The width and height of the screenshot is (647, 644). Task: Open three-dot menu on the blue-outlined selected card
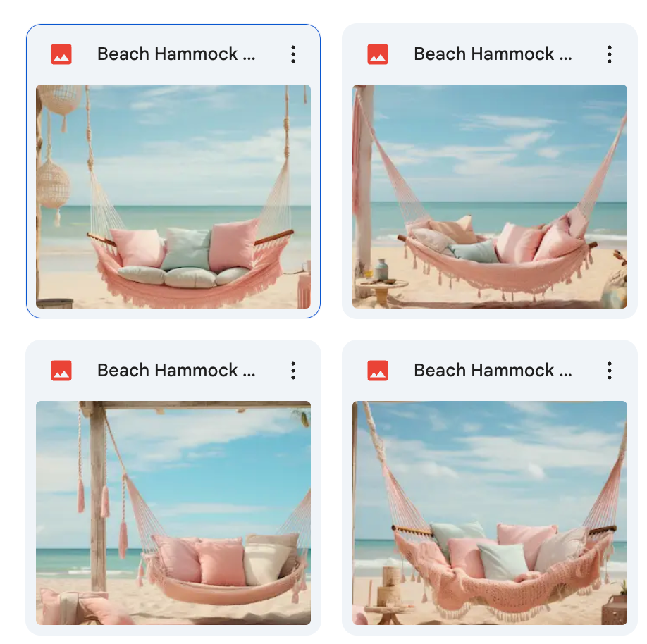click(x=293, y=54)
